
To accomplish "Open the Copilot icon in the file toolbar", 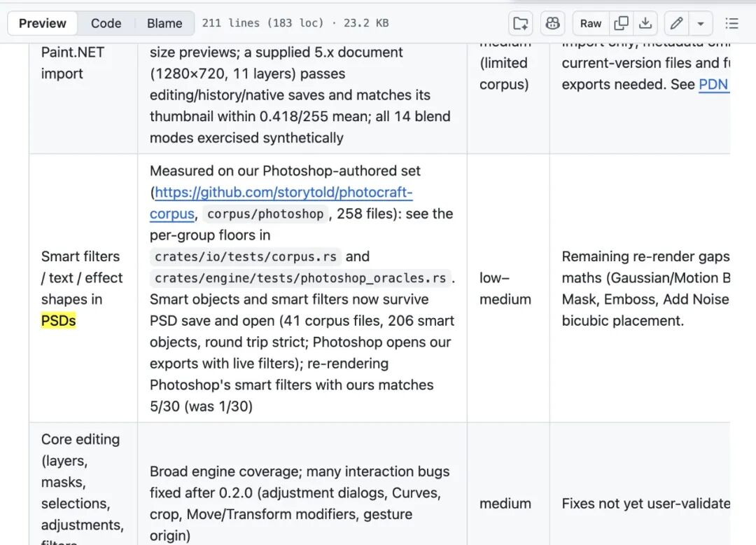I will 552,23.
